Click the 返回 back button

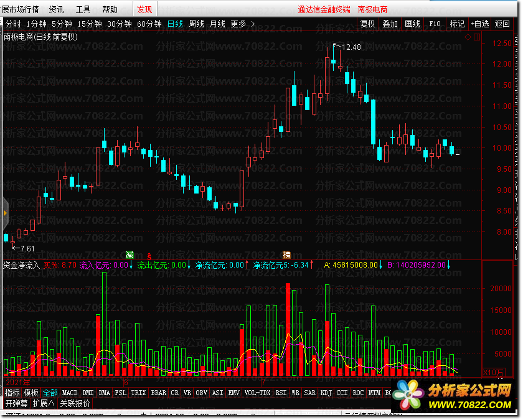(502, 24)
